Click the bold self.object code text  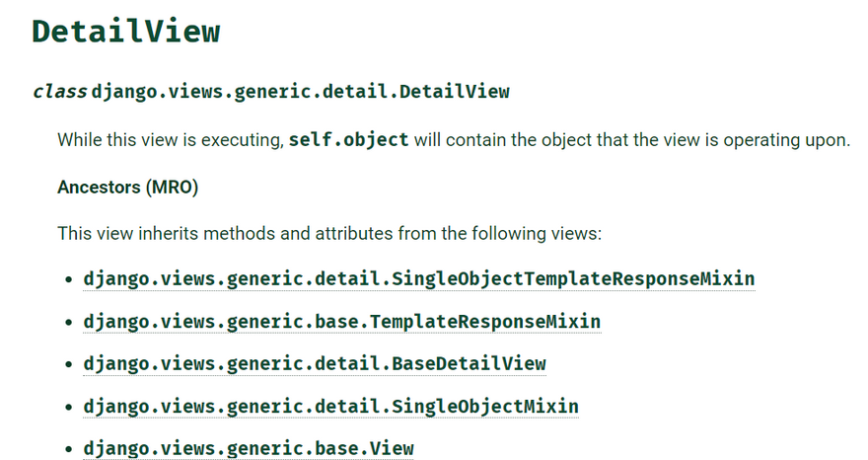click(348, 139)
